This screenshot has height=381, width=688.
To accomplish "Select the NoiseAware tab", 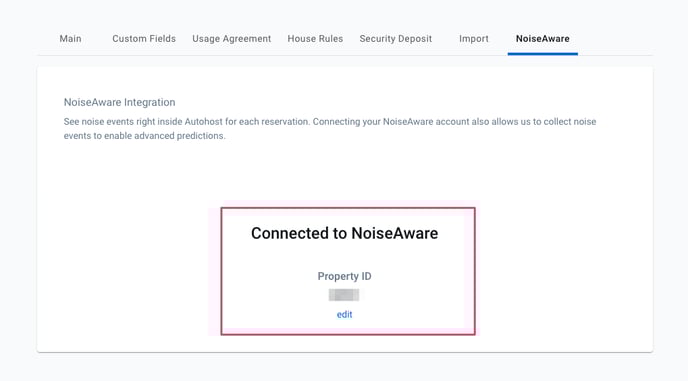I will (543, 39).
